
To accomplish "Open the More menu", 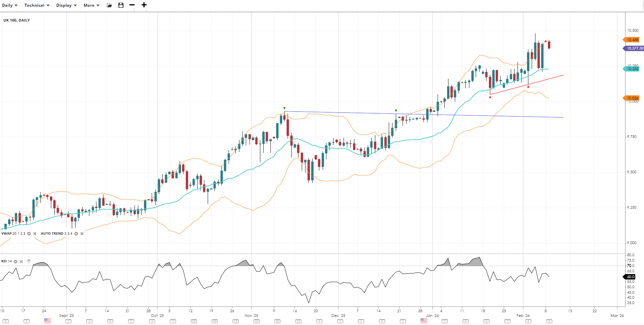I will [91, 5].
